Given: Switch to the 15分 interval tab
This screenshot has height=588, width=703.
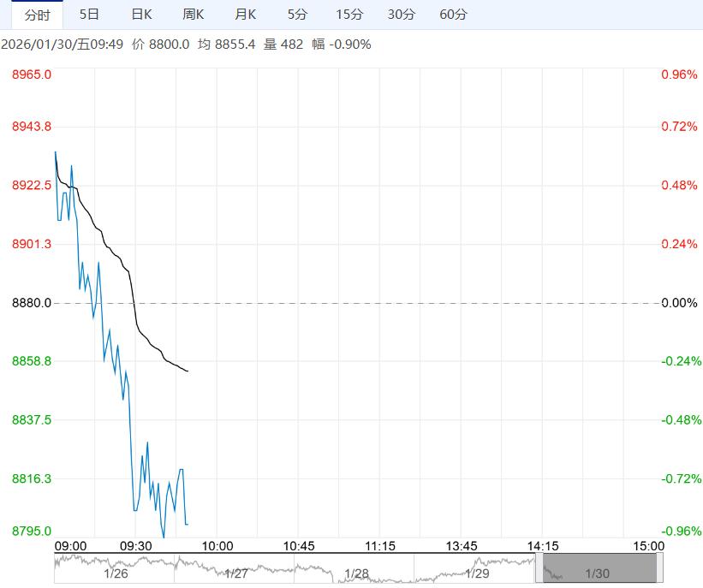Looking at the screenshot, I should click(349, 15).
